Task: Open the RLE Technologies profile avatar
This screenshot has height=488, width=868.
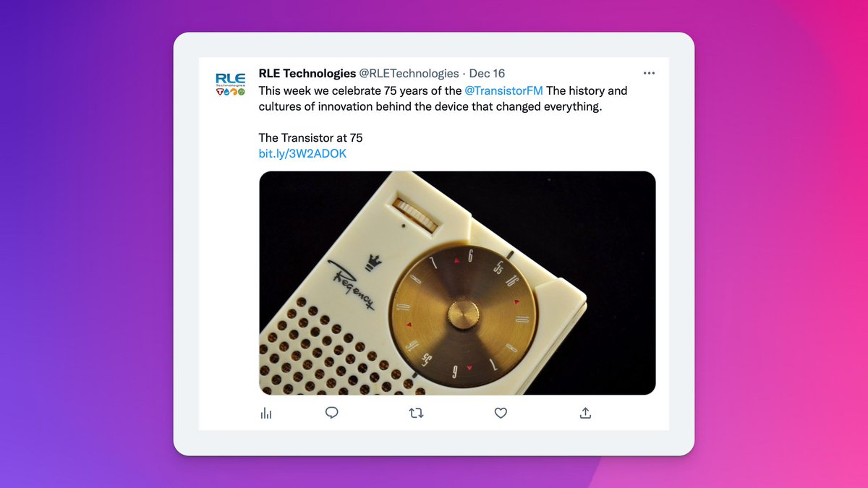Action: (x=230, y=83)
